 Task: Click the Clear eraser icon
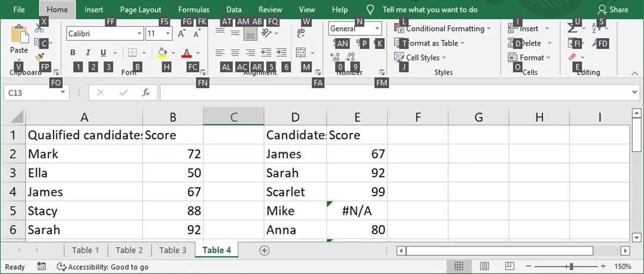572,57
